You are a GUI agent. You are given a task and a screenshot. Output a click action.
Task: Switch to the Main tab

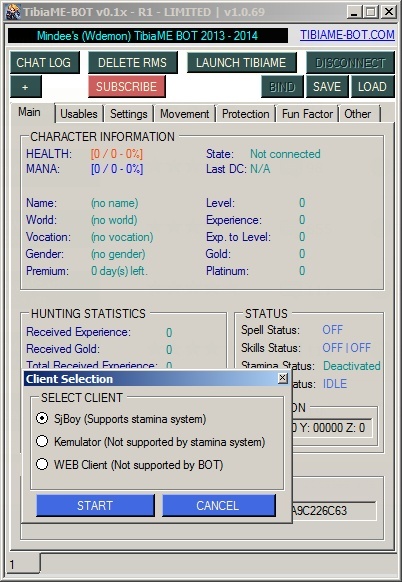pyautogui.click(x=32, y=112)
